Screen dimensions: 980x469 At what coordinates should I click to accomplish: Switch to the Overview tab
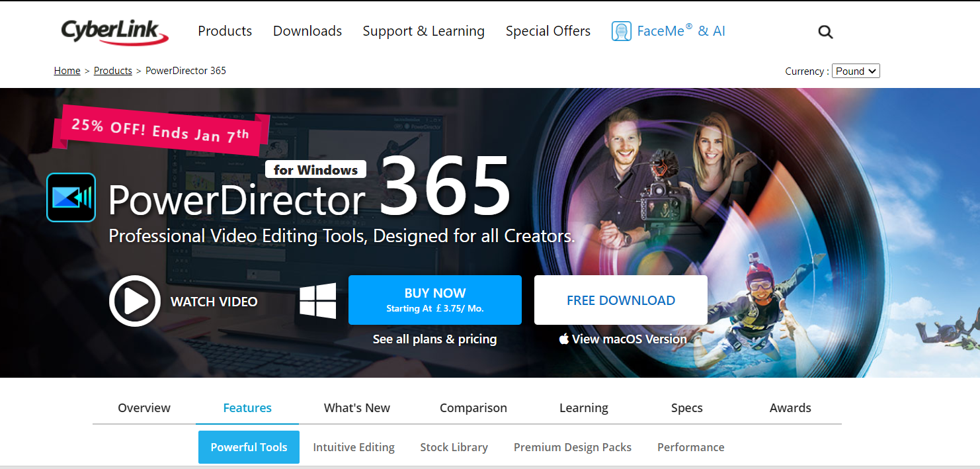[144, 408]
